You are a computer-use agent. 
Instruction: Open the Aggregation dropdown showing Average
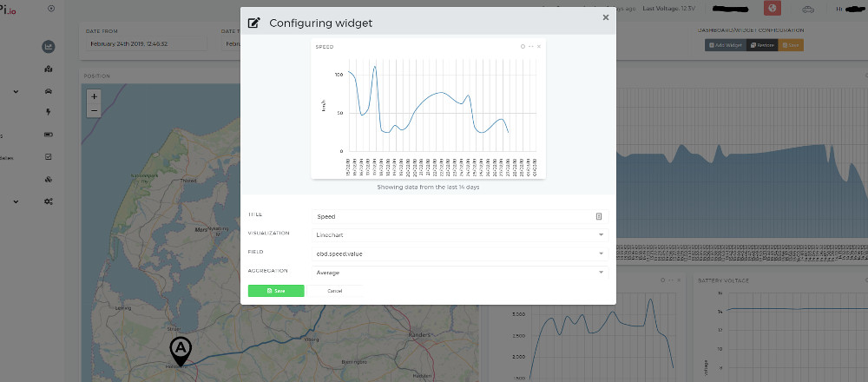click(x=460, y=273)
